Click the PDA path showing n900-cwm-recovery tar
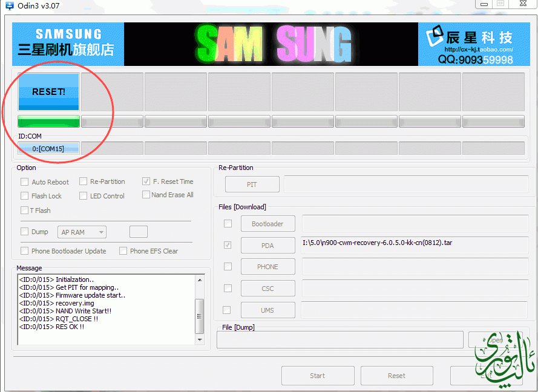The height and width of the screenshot is (392, 538). point(415,245)
